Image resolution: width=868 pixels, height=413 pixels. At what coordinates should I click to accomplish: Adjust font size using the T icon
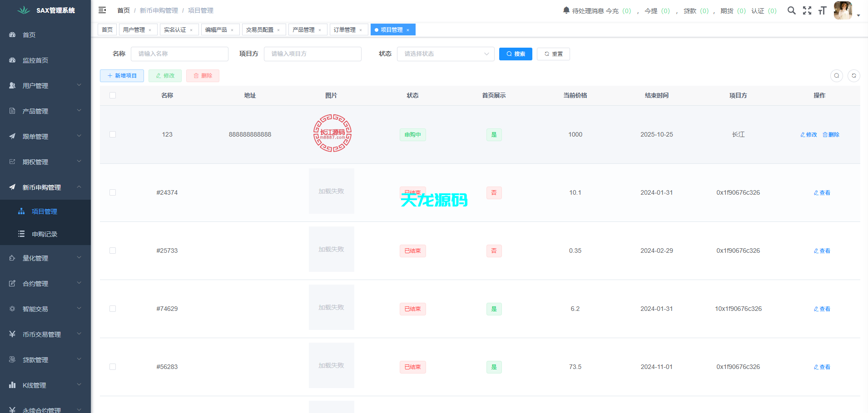coord(823,10)
